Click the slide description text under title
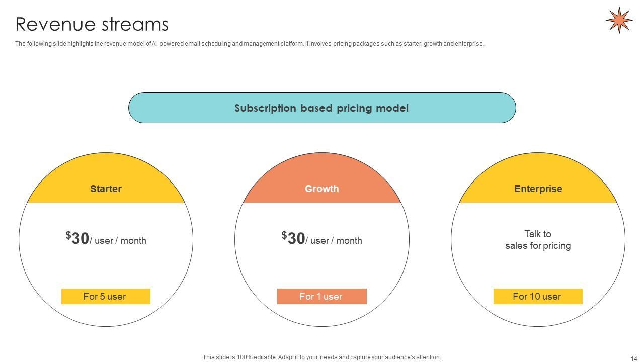The image size is (644, 362). [x=249, y=44]
